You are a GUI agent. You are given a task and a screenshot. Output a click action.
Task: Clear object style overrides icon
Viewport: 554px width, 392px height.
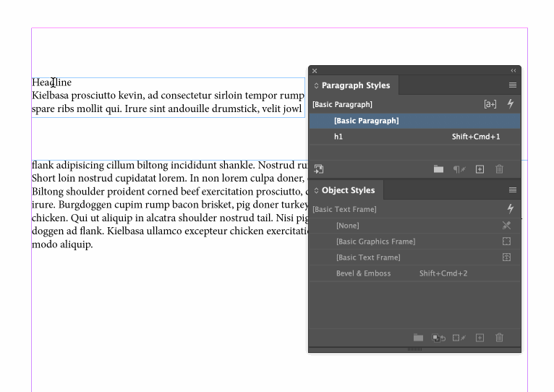click(459, 338)
